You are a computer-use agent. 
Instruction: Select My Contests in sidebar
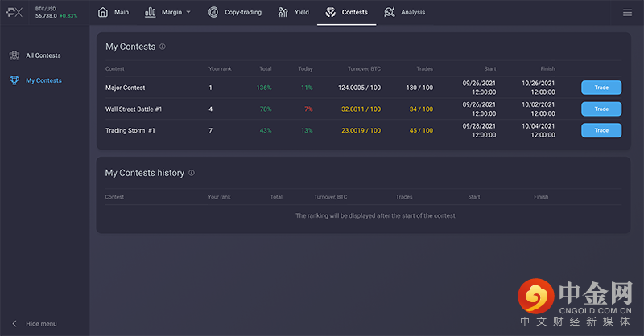pos(43,80)
